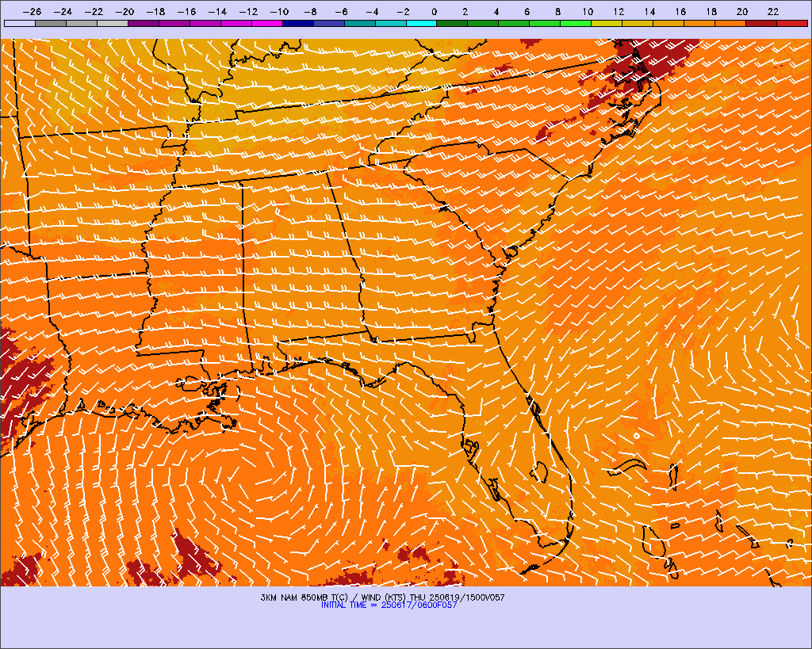Select the yellow legend segment between 10 and 12
The image size is (812, 649).
(607, 23)
